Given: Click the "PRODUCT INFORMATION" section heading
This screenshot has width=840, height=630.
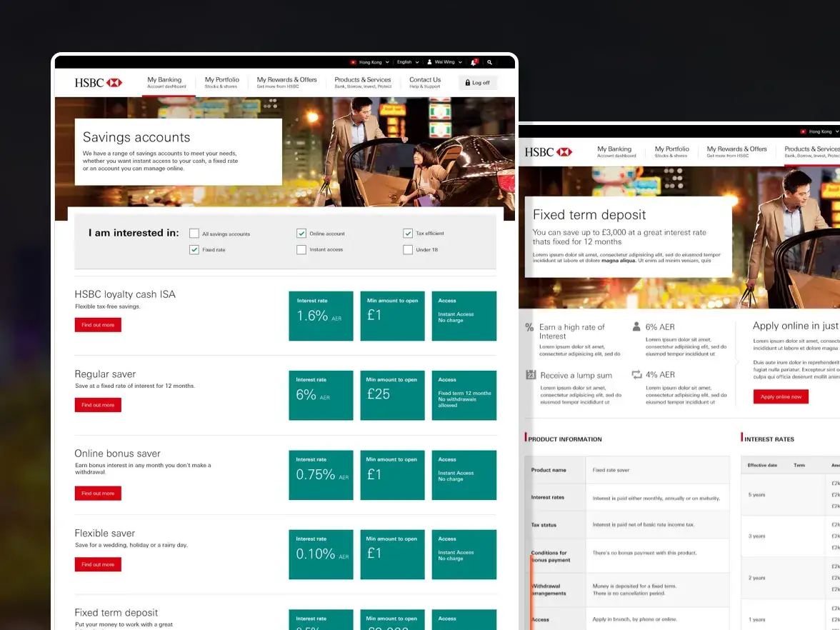Looking at the screenshot, I should coord(564,439).
